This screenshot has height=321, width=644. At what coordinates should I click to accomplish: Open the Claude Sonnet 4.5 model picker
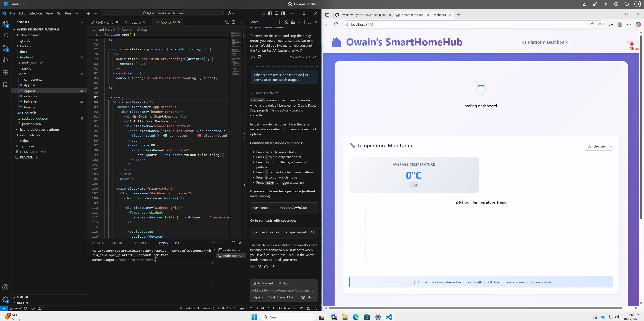point(280,297)
